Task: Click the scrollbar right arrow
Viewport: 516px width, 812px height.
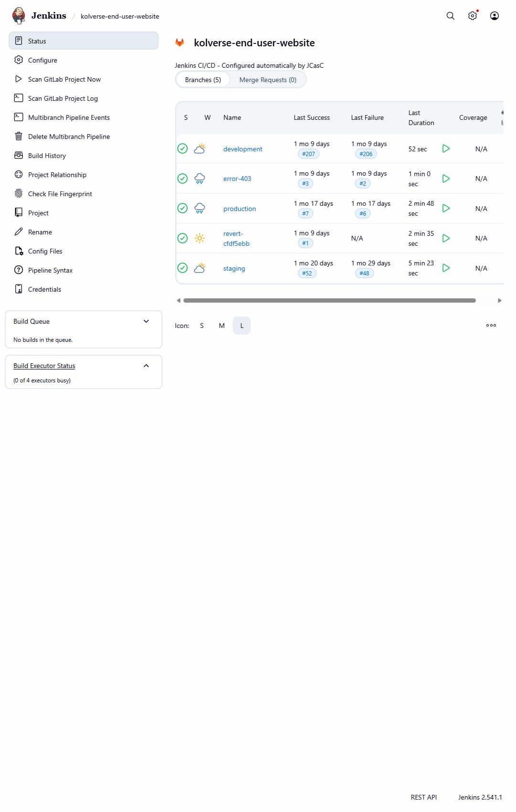Action: coord(500,300)
